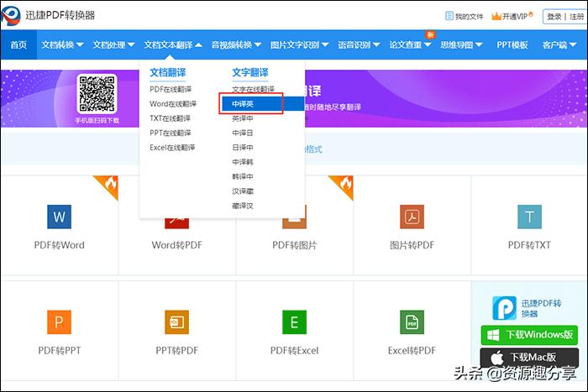The height and width of the screenshot is (392, 588).
Task: Open 我的文件 file list icon
Action: [449, 16]
